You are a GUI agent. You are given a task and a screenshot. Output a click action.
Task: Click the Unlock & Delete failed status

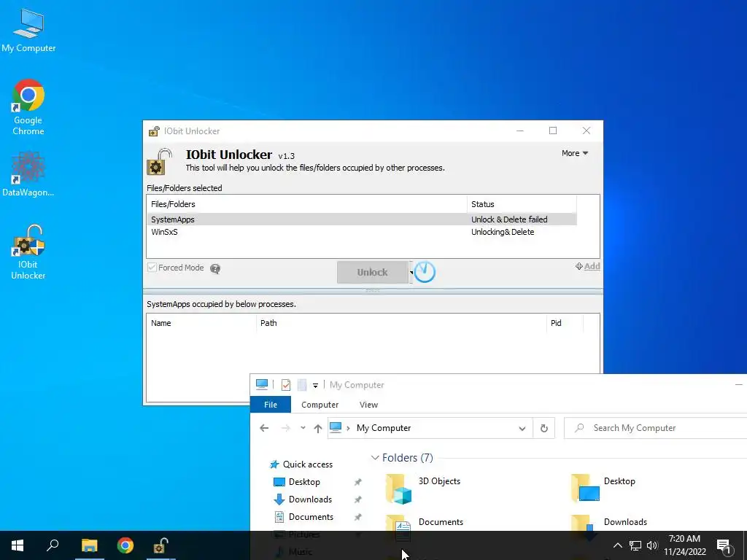pos(509,219)
